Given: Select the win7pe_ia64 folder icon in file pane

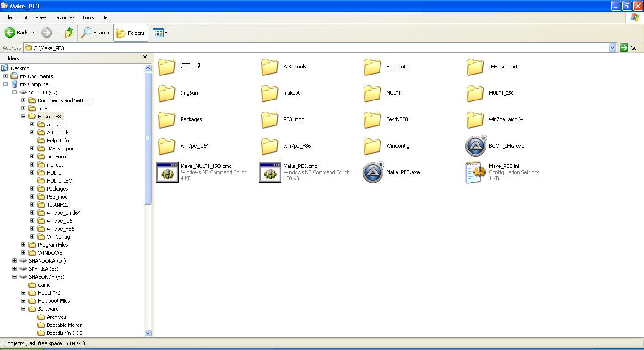Looking at the screenshot, I should [x=167, y=146].
